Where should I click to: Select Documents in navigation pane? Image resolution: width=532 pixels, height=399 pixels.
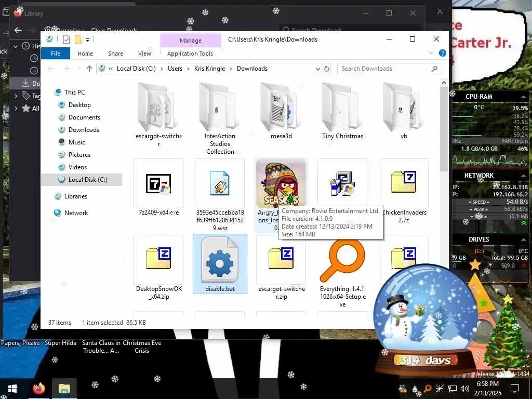(x=79, y=117)
